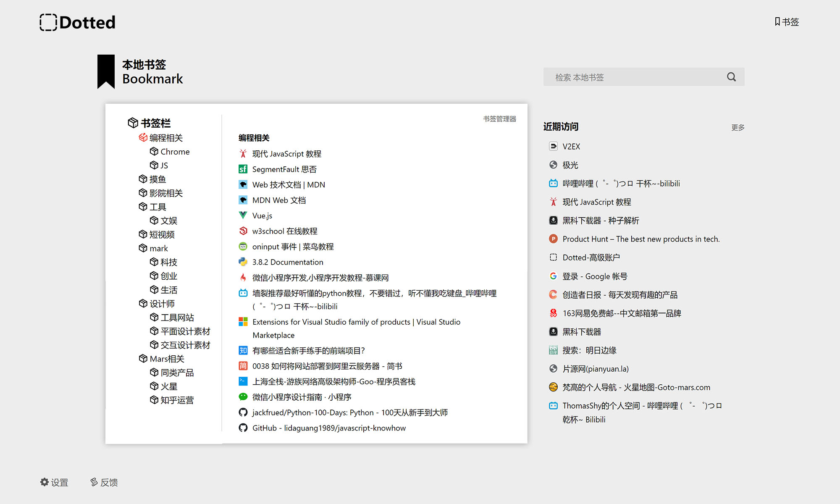Open 片源网(pianyuan.la) recent item
Viewport: 840px width, 504px height.
coord(596,368)
